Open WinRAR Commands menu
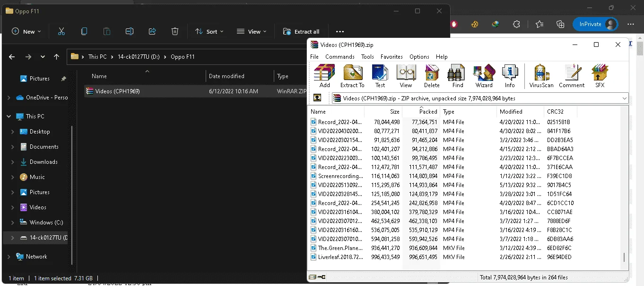Screen dimensions: 644x286 point(340,56)
